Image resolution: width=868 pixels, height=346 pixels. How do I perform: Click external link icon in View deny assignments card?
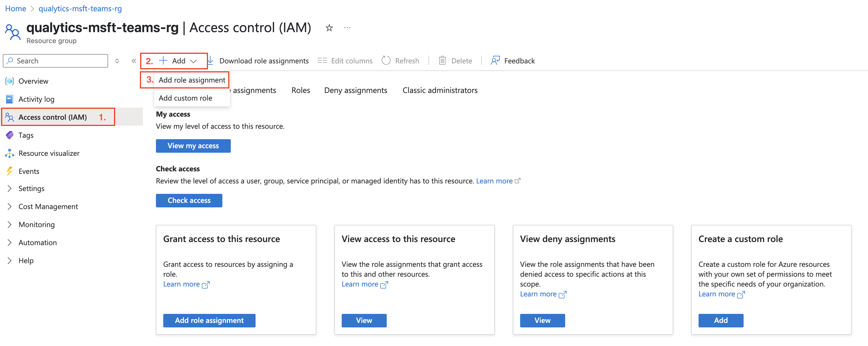pos(562,294)
